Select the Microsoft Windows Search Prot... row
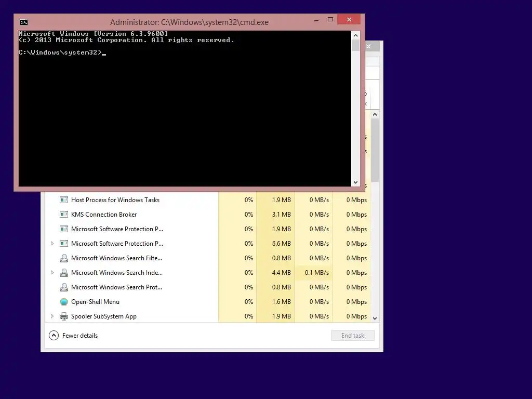The image size is (532, 399). point(207,287)
